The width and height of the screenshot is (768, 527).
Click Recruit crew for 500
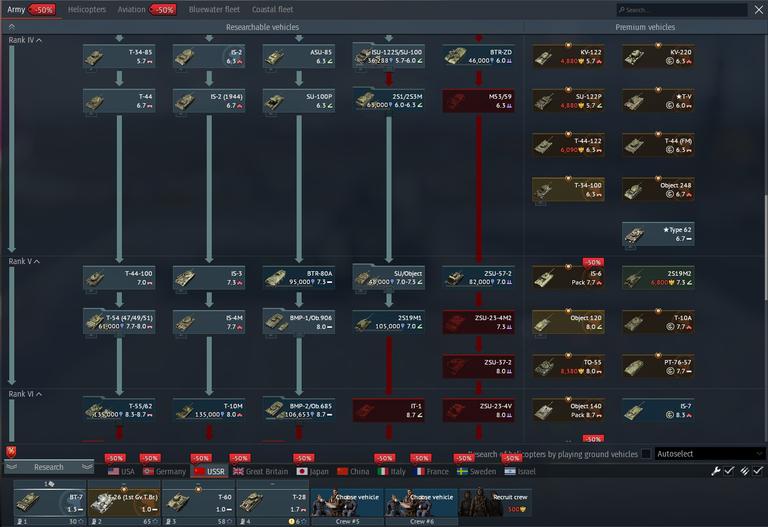495,503
